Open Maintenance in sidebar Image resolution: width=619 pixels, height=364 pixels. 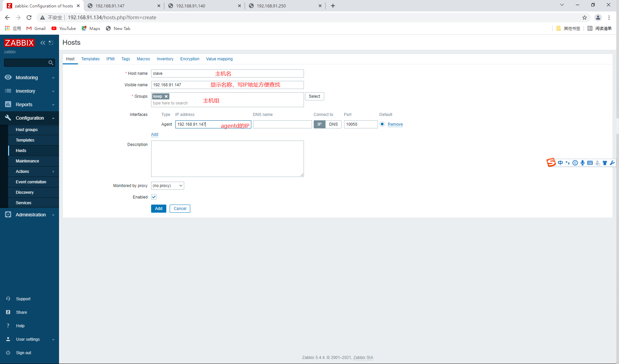coord(33,161)
